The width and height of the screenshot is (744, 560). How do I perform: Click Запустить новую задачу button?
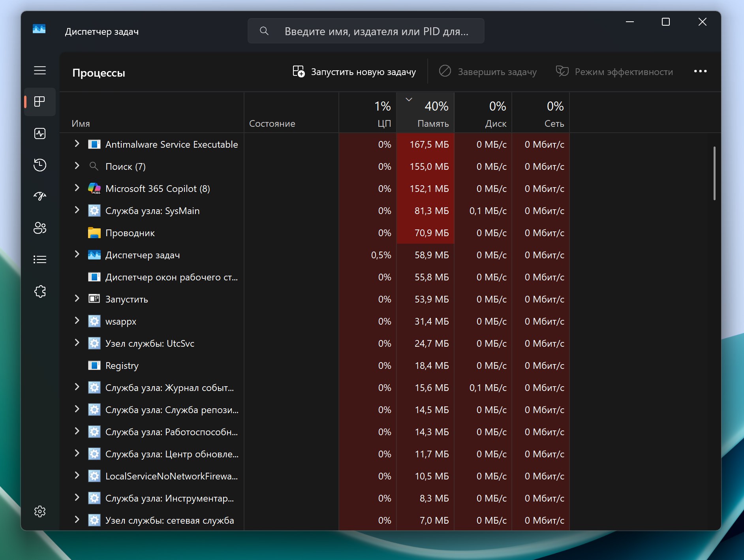tap(354, 72)
